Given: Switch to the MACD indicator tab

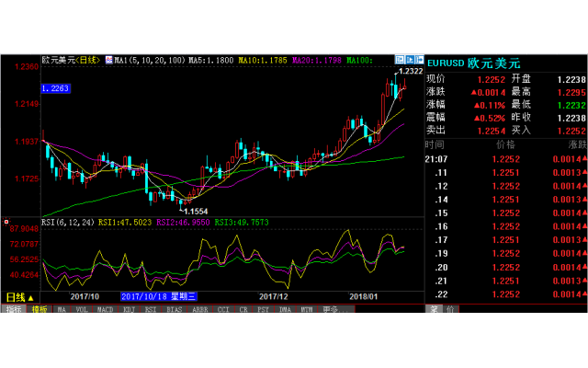Looking at the screenshot, I should pos(105,309).
